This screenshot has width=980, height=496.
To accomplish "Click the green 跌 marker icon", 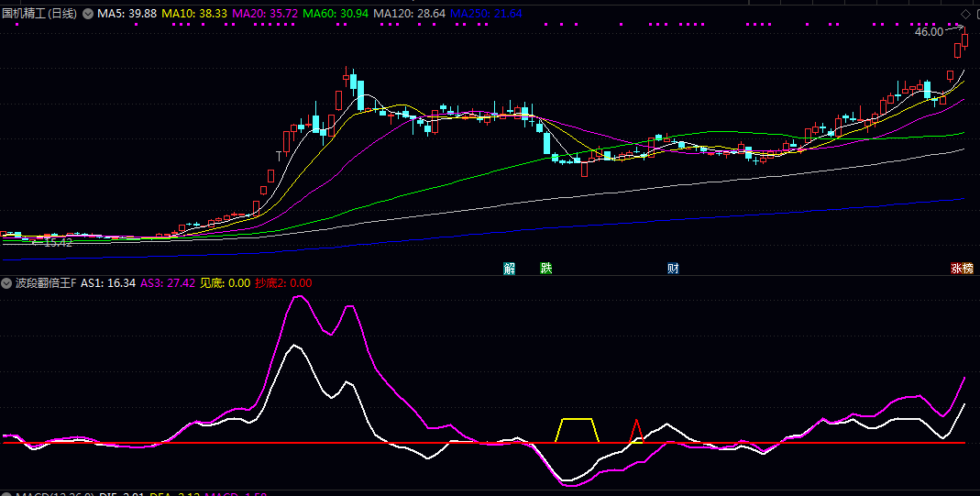I will tap(546, 269).
